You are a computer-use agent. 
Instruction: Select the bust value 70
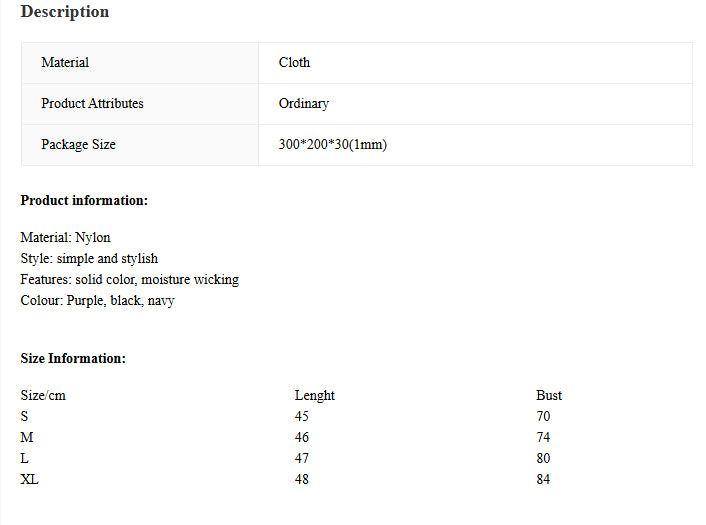[543, 416]
